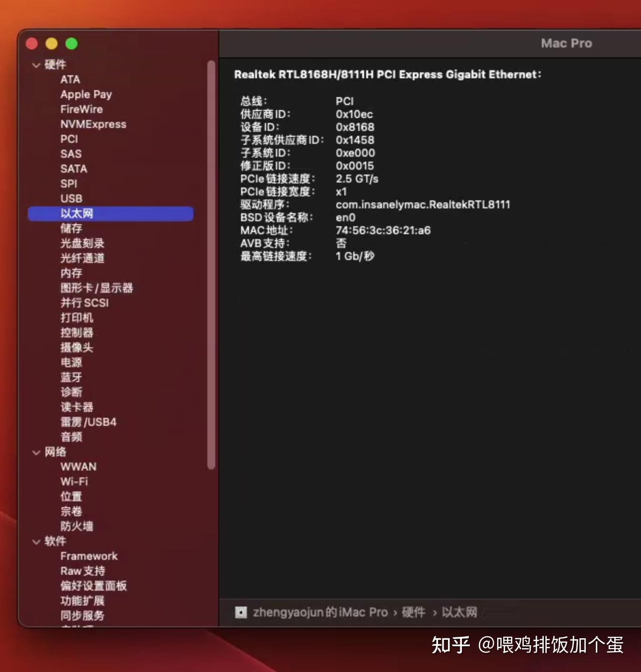The height and width of the screenshot is (672, 641).
Task: Open the 储存 (Storage) section
Action: (70, 228)
